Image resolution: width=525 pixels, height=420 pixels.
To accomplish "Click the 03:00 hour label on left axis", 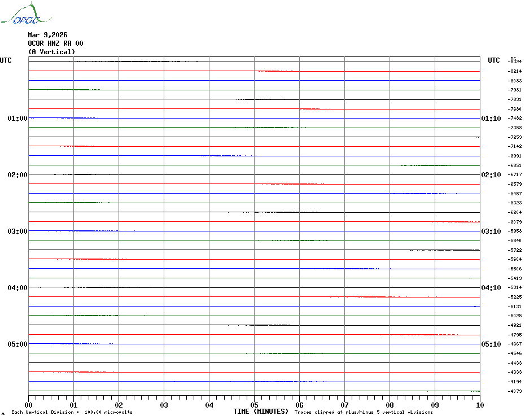I will click(x=17, y=231).
